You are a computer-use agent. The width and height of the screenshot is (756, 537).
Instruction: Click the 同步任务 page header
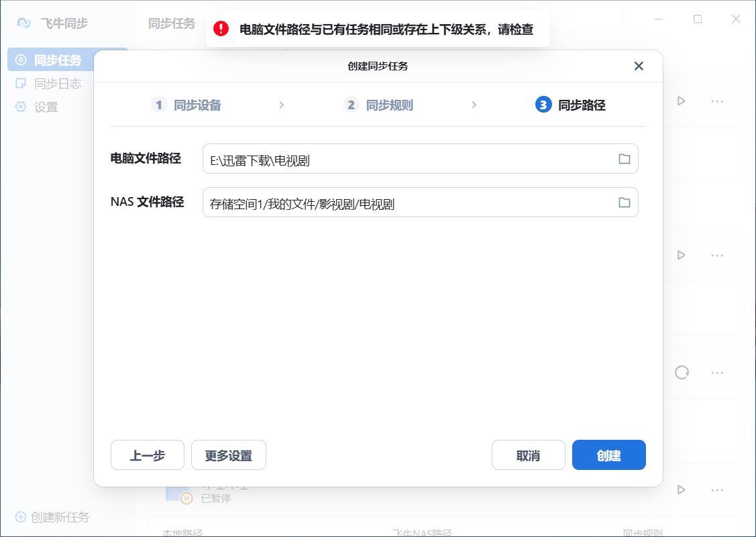172,23
